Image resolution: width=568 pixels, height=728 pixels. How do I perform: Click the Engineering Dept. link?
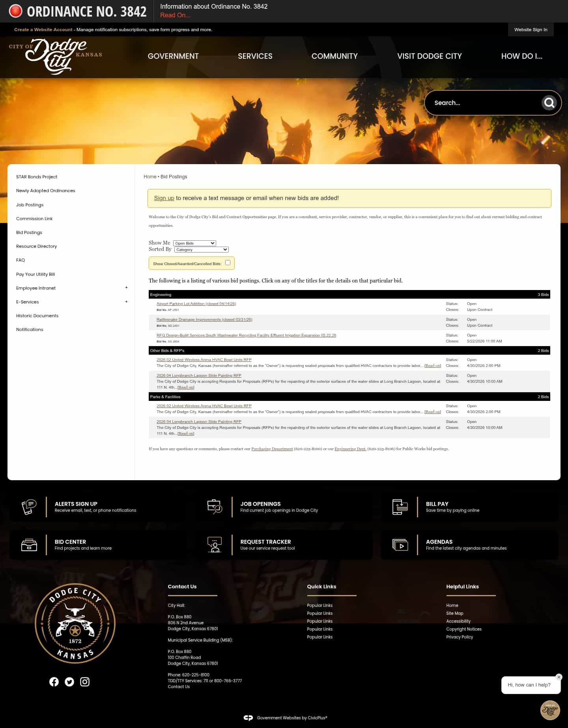[350, 449]
